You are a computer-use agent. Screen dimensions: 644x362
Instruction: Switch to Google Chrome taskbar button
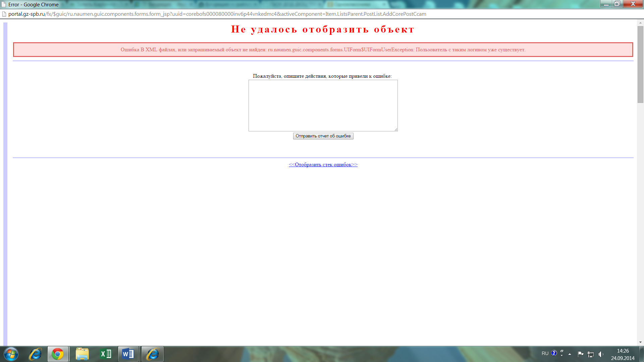click(58, 354)
